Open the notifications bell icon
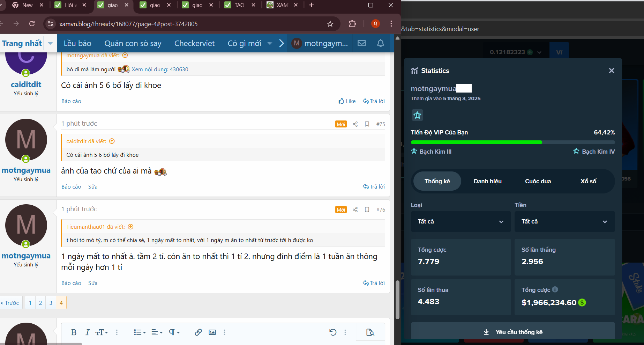Screen dimensions: 644x345 pos(381,43)
